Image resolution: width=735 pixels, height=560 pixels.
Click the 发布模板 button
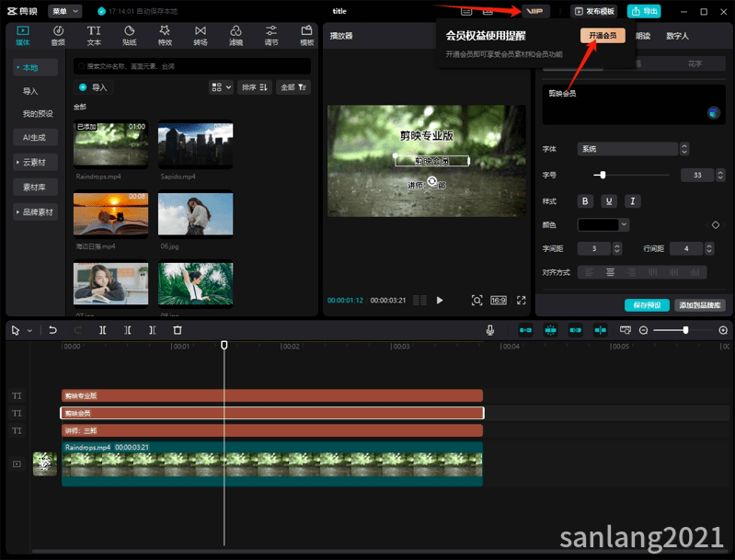point(594,11)
